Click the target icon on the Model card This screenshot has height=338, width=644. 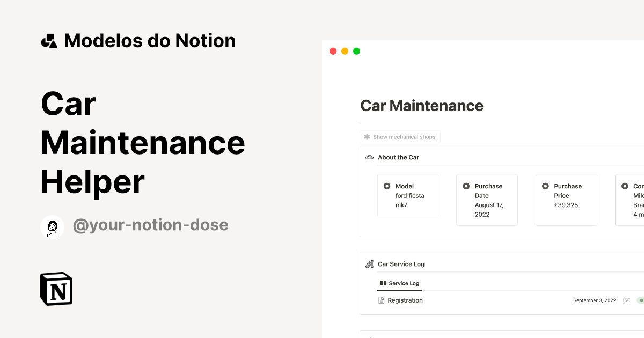click(387, 186)
